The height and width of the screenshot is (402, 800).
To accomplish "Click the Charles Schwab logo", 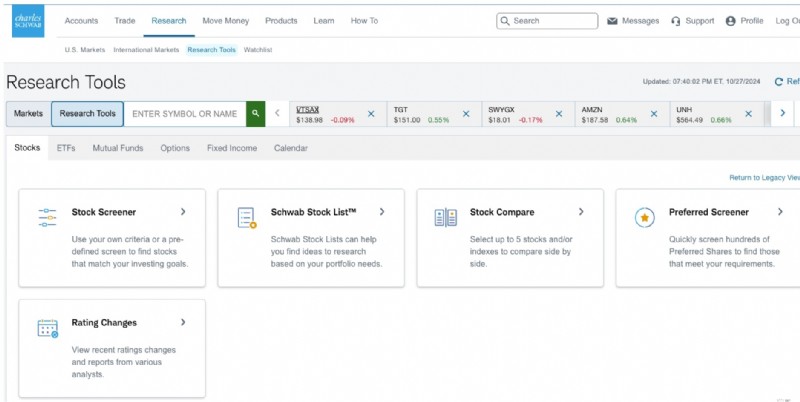I will pyautogui.click(x=28, y=21).
